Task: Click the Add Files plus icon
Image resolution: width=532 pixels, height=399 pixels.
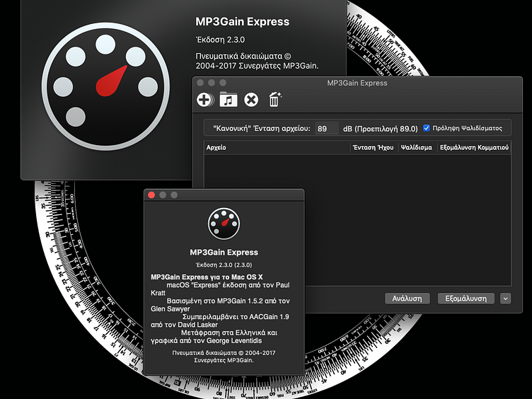Action: (204, 100)
